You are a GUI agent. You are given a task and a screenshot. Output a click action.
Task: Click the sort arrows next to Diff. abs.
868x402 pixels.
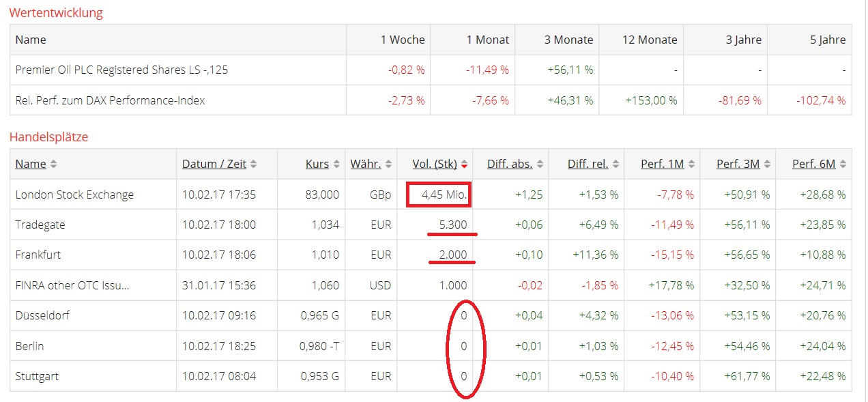pyautogui.click(x=540, y=164)
